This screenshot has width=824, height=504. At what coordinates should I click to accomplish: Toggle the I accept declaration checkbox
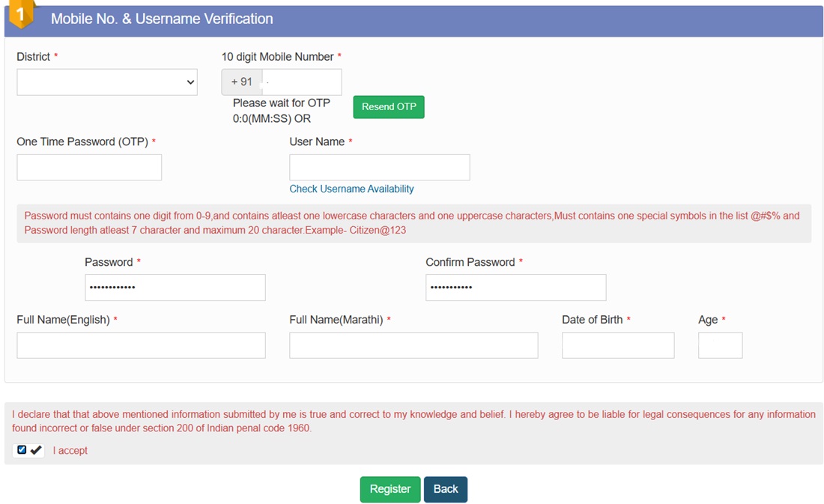coord(22,450)
